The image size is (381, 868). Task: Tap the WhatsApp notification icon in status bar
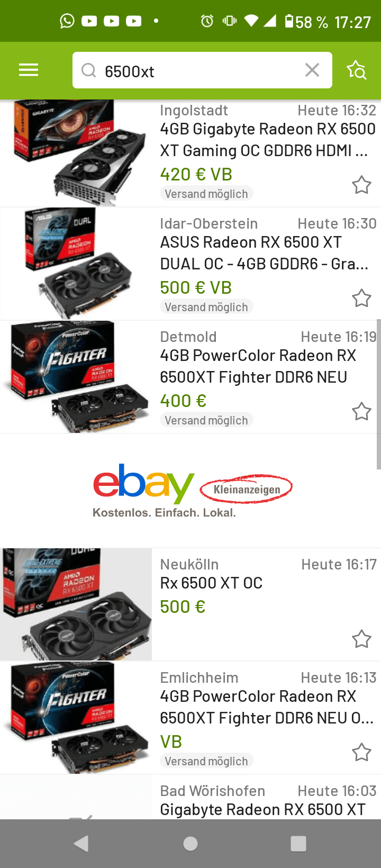pyautogui.click(x=67, y=21)
